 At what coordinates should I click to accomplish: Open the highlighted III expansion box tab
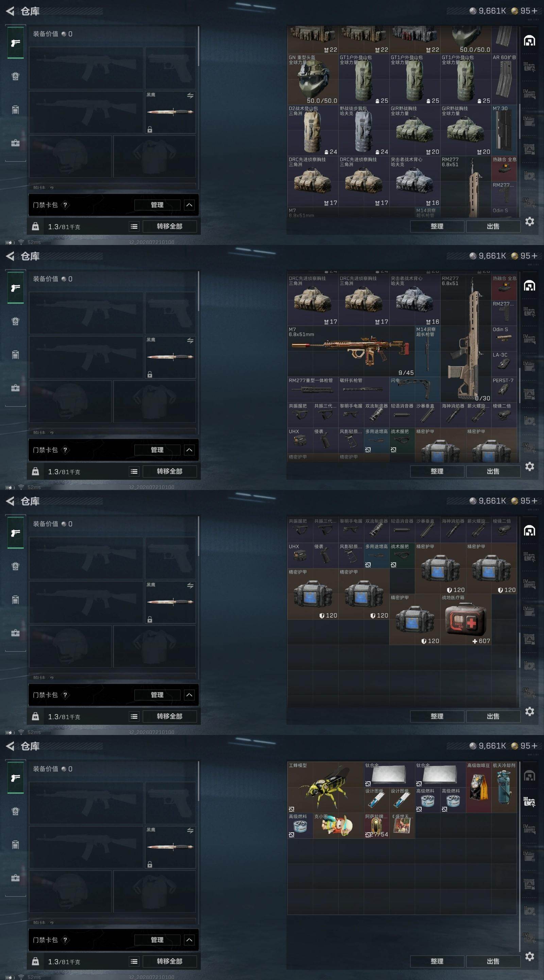coord(530,802)
